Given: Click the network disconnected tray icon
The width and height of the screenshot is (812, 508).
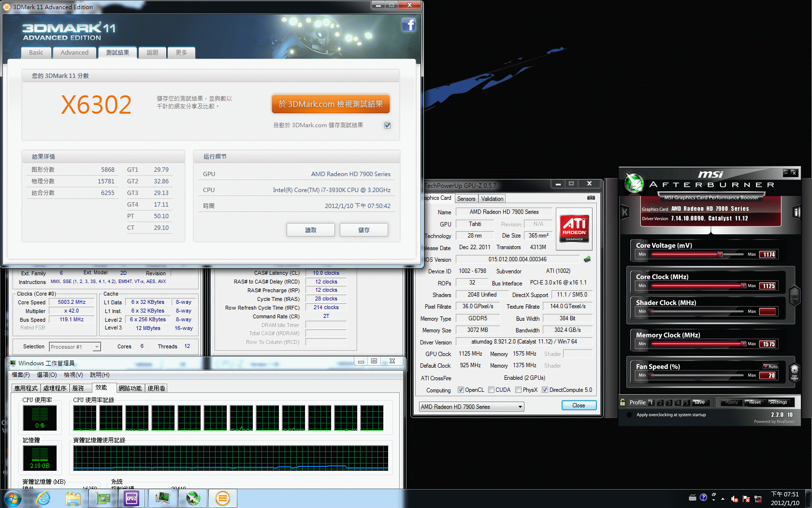Looking at the screenshot, I should click(758, 499).
